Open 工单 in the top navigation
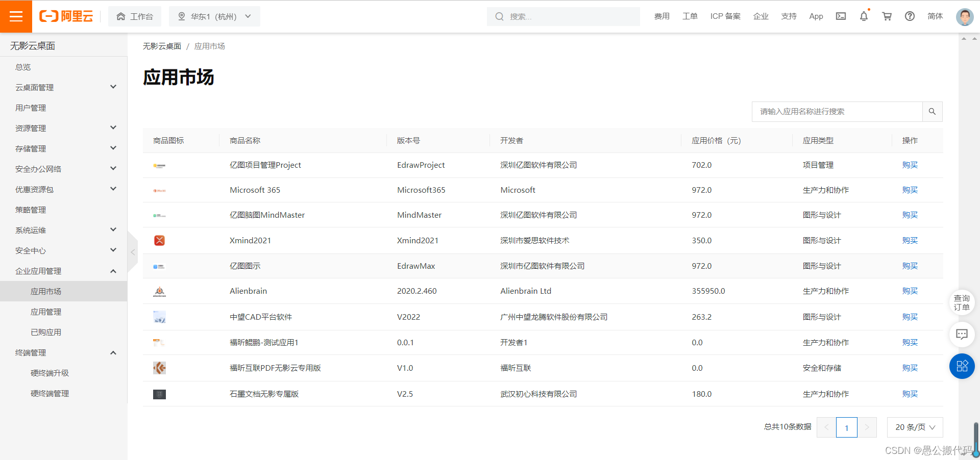 point(690,16)
